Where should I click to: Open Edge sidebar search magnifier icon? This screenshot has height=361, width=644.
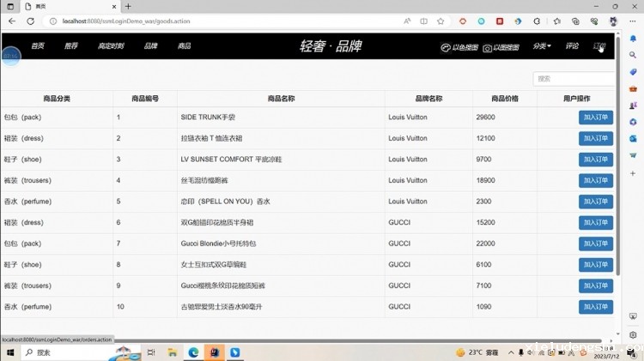(x=633, y=54)
